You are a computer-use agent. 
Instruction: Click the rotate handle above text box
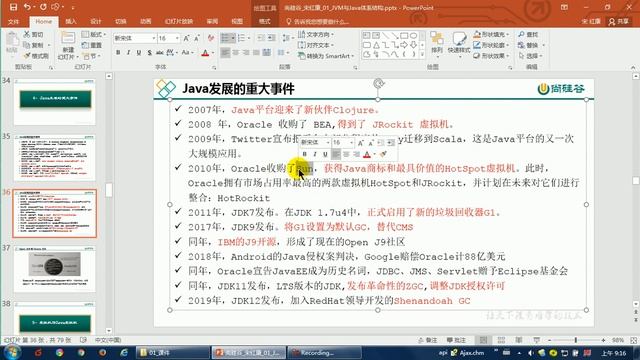pyautogui.click(x=378, y=84)
